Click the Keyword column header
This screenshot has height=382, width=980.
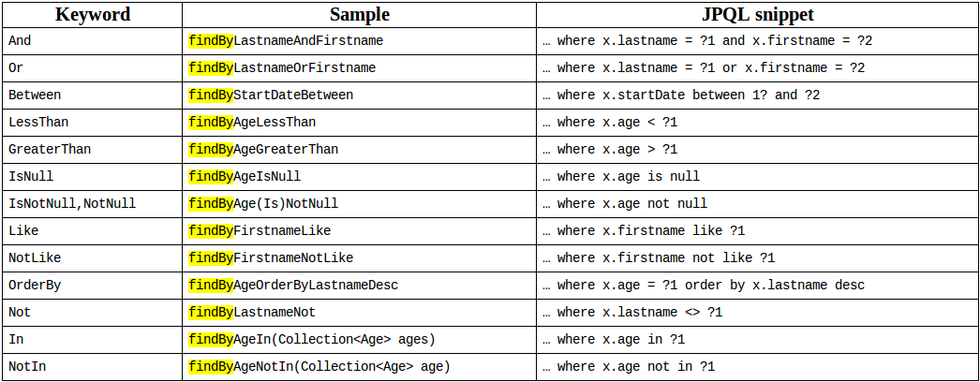click(x=93, y=14)
